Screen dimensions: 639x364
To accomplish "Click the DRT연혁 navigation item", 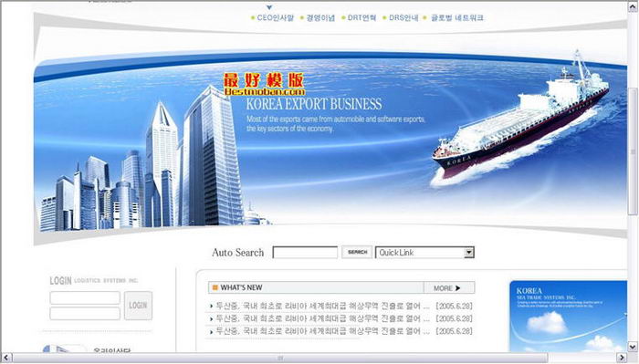I will coord(361,18).
